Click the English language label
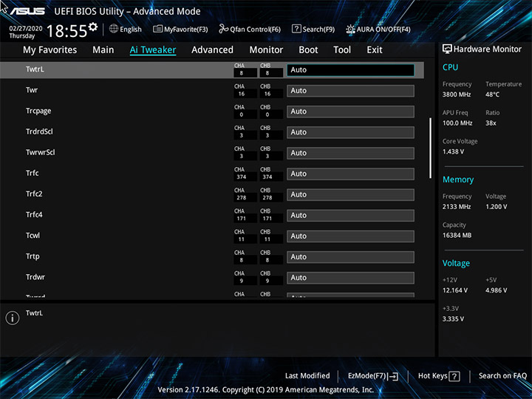The image size is (532, 399). pyautogui.click(x=131, y=29)
